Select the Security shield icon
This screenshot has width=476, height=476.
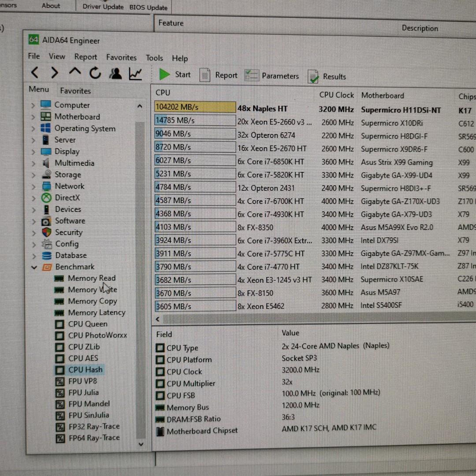coord(46,232)
